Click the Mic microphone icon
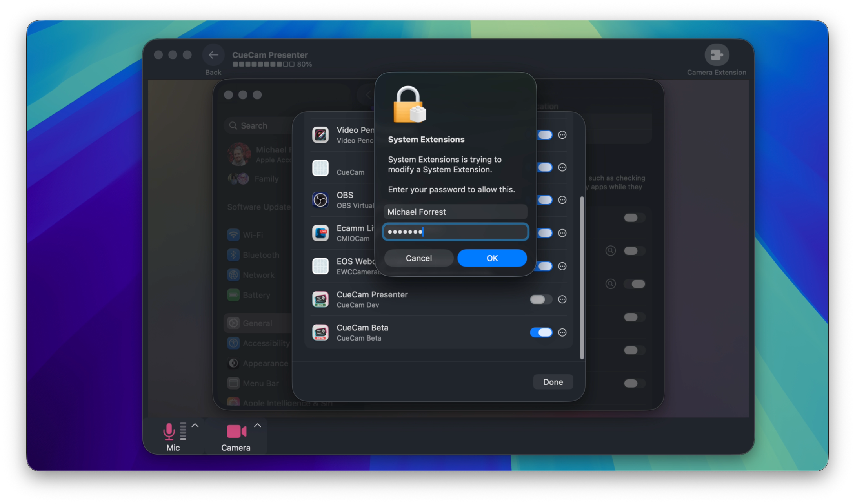This screenshot has height=504, width=855. coord(169,431)
